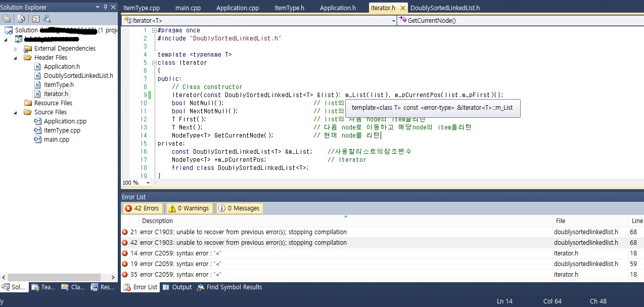Open the main.cpp file icon in Source Files
644x307 pixels.
[37, 140]
